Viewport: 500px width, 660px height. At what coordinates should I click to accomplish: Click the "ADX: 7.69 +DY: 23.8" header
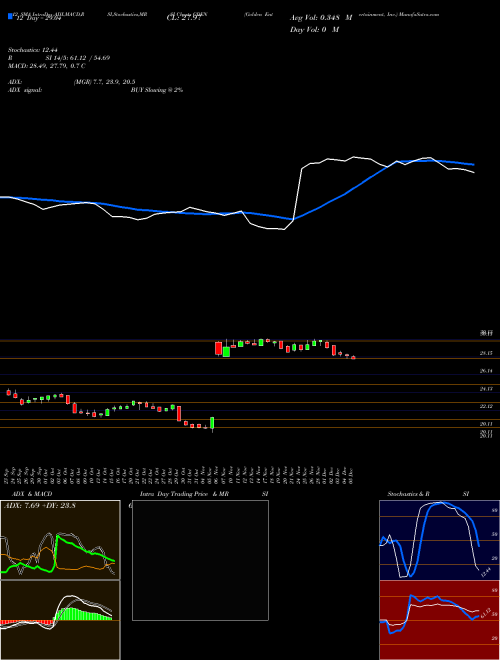(x=40, y=506)
